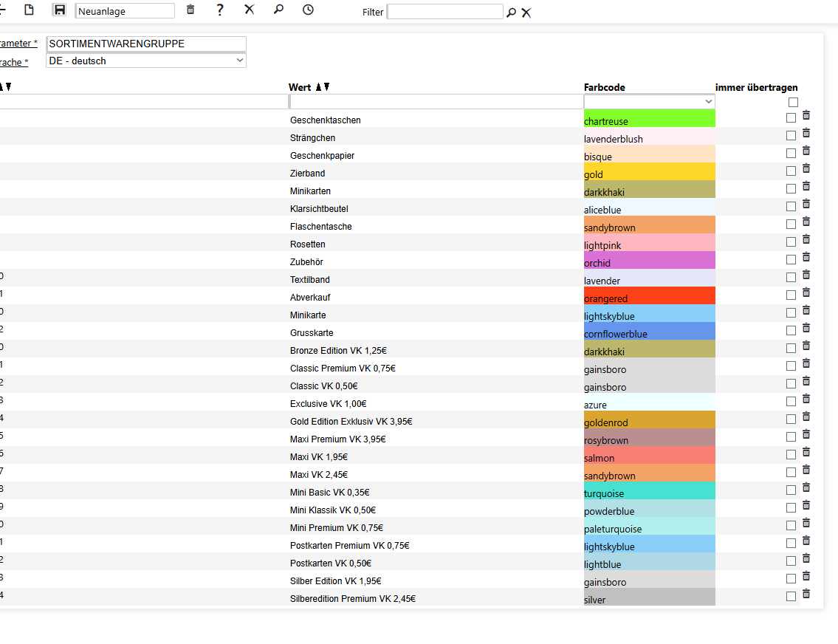
Task: Open help via the question mark icon
Action: point(220,10)
